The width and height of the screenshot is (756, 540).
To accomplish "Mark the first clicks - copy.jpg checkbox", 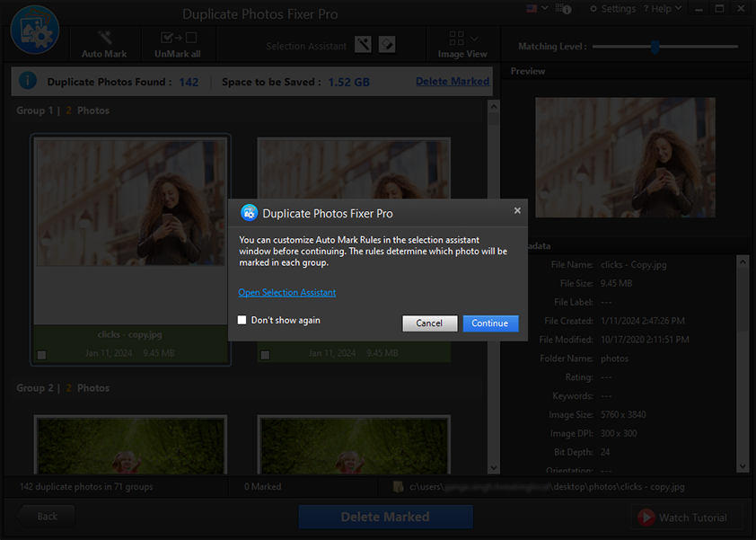I will tap(42, 355).
